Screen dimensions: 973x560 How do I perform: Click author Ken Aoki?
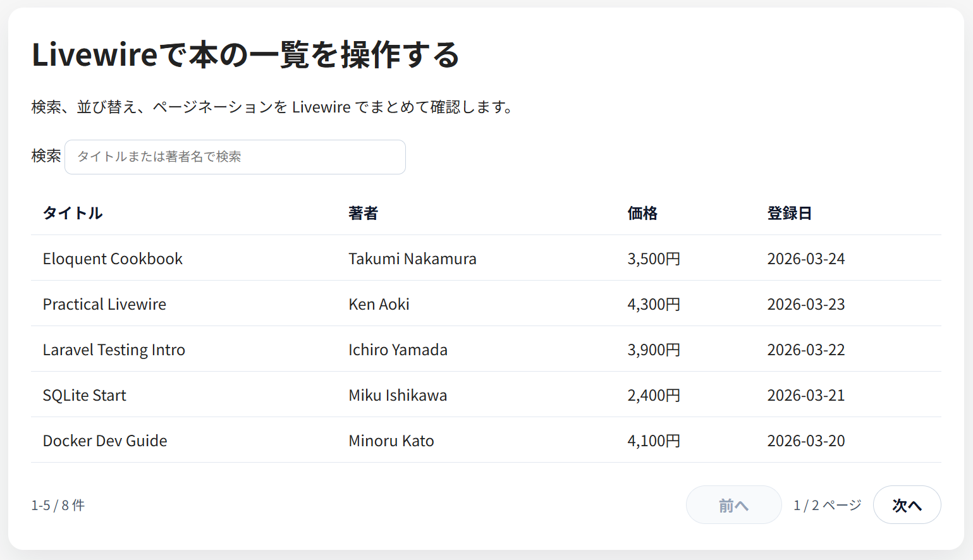click(x=379, y=304)
